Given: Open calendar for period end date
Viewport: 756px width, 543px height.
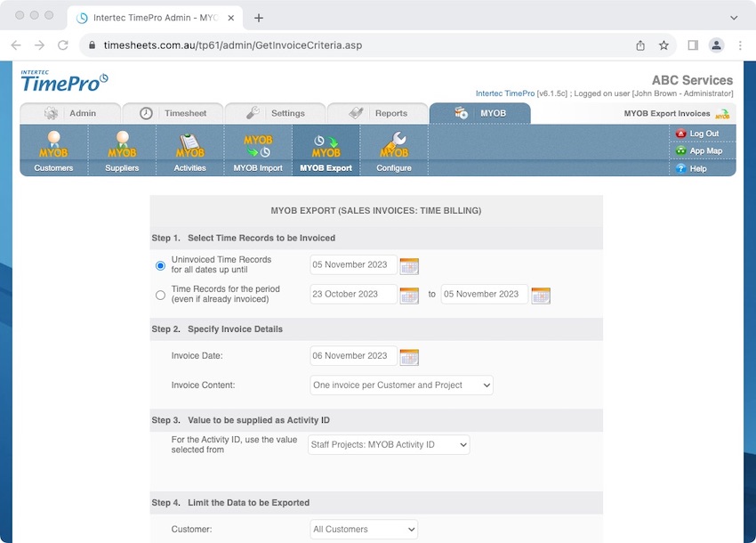Looking at the screenshot, I should pyautogui.click(x=541, y=296).
